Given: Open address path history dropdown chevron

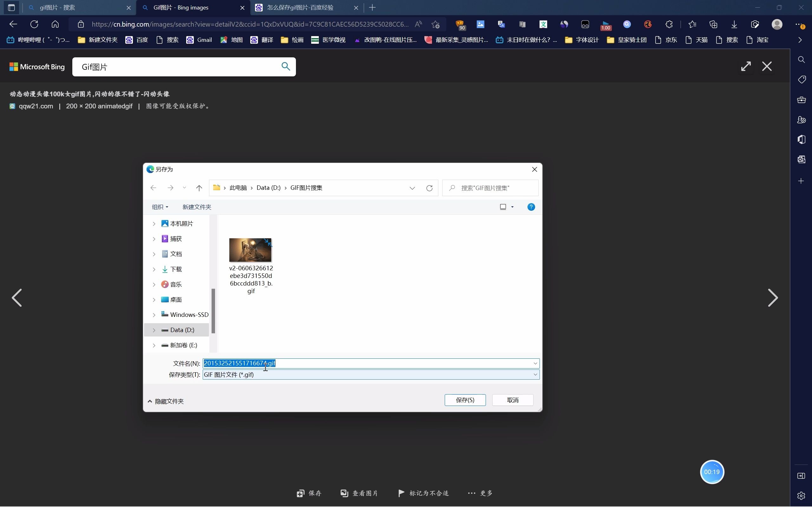Looking at the screenshot, I should tap(412, 188).
